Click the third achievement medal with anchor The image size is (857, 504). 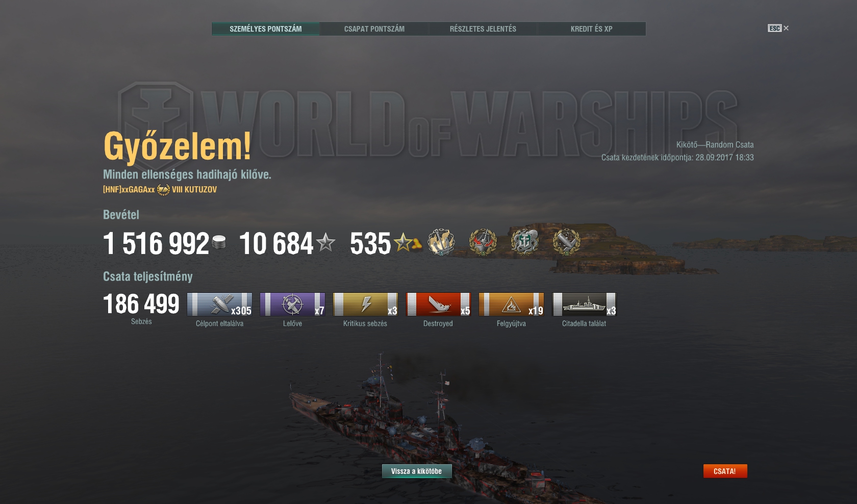525,242
